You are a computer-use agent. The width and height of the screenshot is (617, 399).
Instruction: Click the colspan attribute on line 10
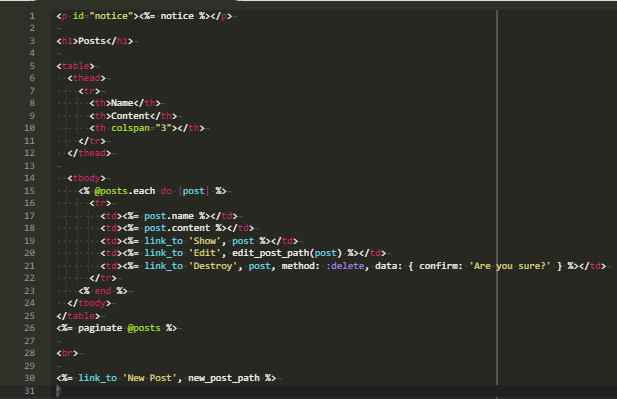coord(130,128)
